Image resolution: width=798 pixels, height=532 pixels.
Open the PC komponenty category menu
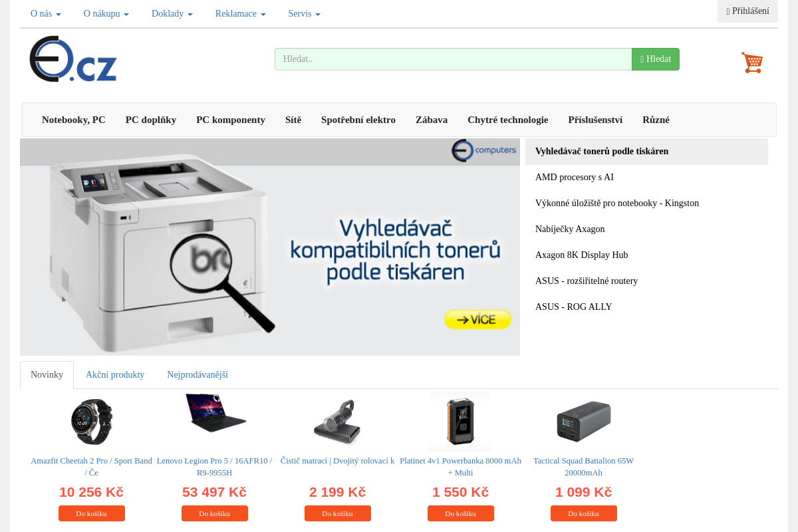(x=231, y=120)
